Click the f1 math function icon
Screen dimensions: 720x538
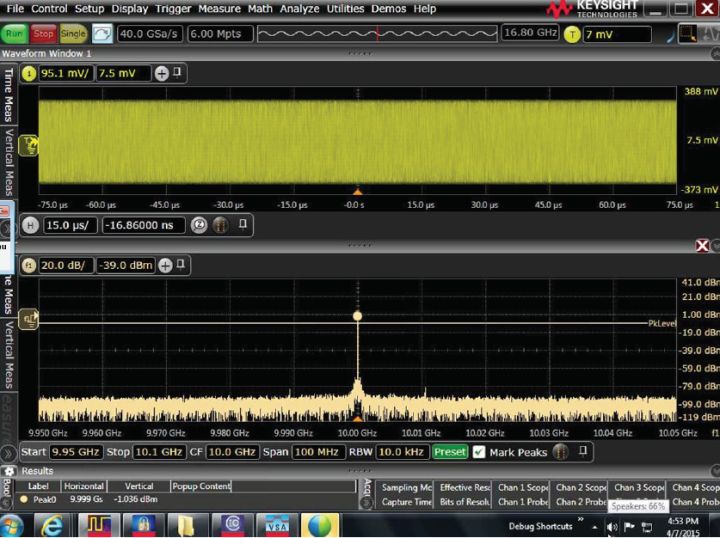coord(29,265)
